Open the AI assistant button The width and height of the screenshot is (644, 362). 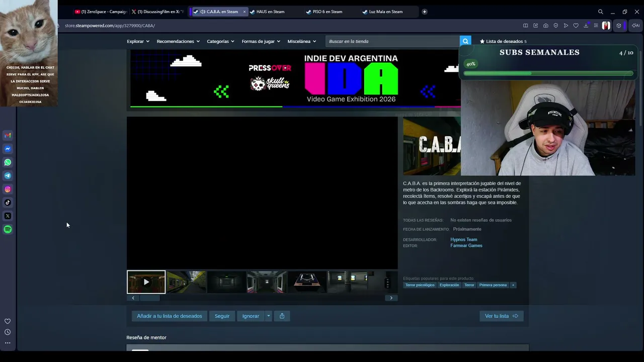click(x=636, y=26)
